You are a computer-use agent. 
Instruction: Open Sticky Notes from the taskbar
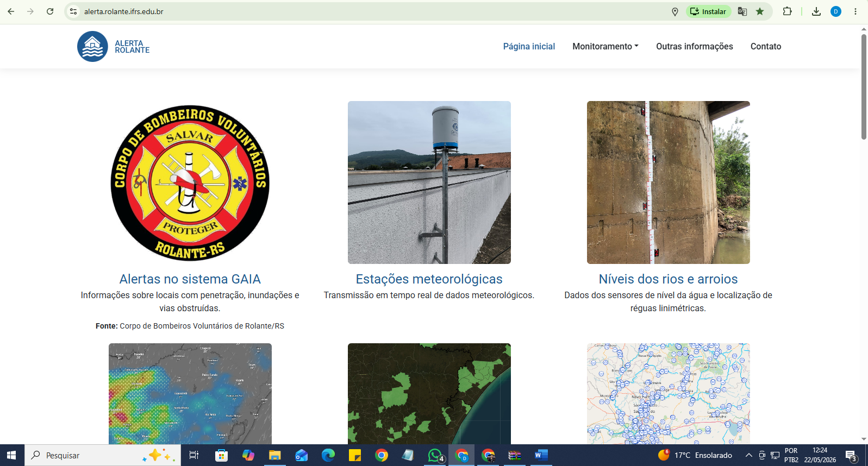(x=355, y=455)
